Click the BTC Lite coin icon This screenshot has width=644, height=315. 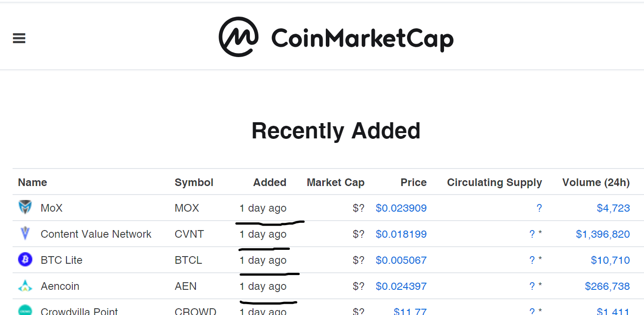25,260
